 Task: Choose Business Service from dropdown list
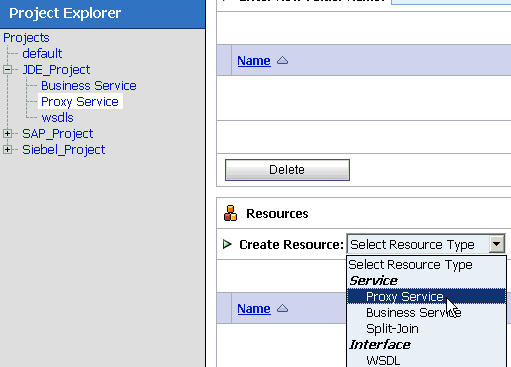point(426,313)
